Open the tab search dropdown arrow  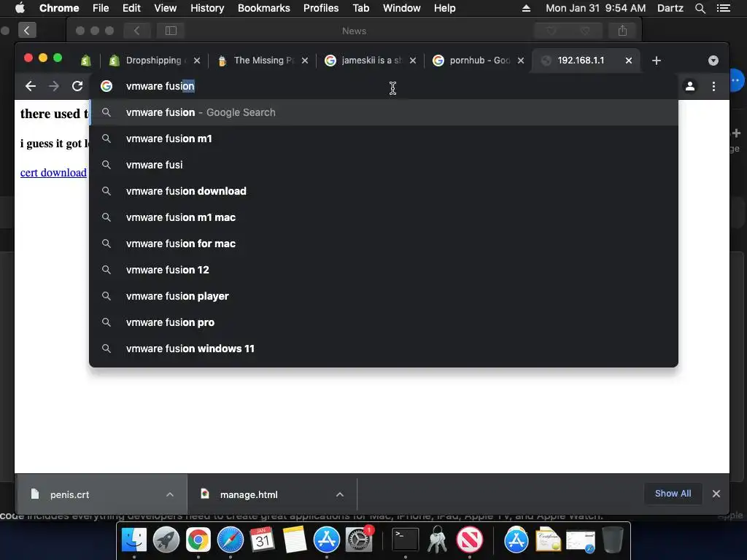[x=713, y=61]
